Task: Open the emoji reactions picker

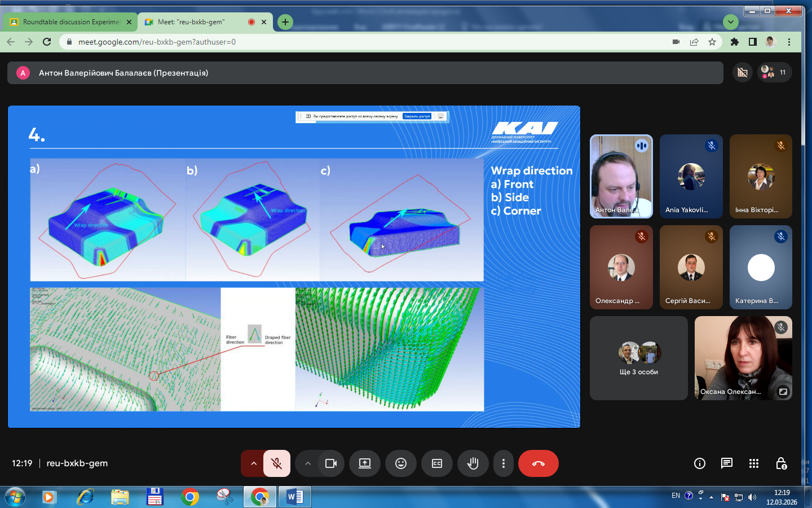Action: tap(401, 463)
